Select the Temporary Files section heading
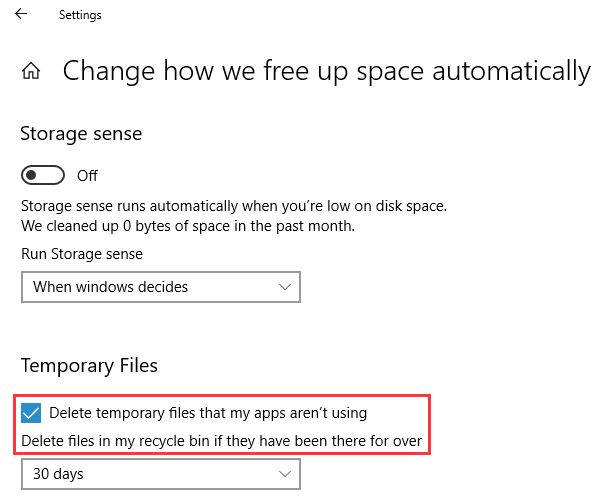597x503 pixels. (x=89, y=366)
